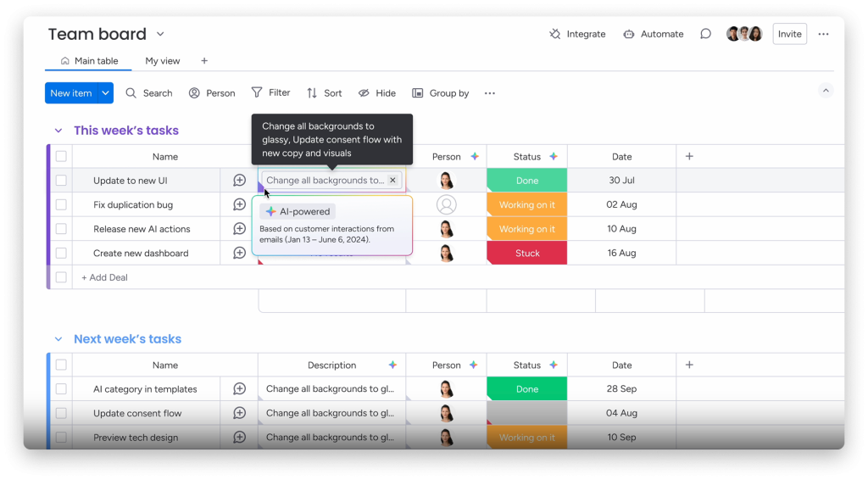Click the Invite button
This screenshot has width=868, height=480.
[789, 34]
